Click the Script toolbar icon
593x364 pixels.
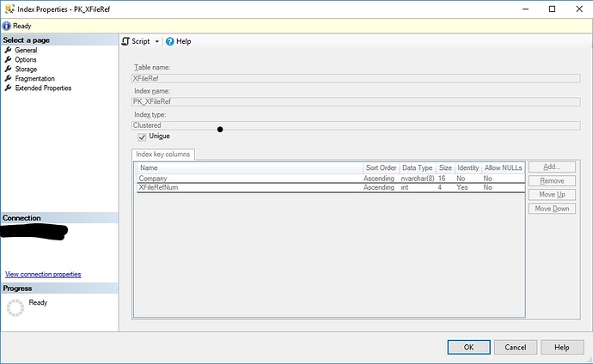125,41
